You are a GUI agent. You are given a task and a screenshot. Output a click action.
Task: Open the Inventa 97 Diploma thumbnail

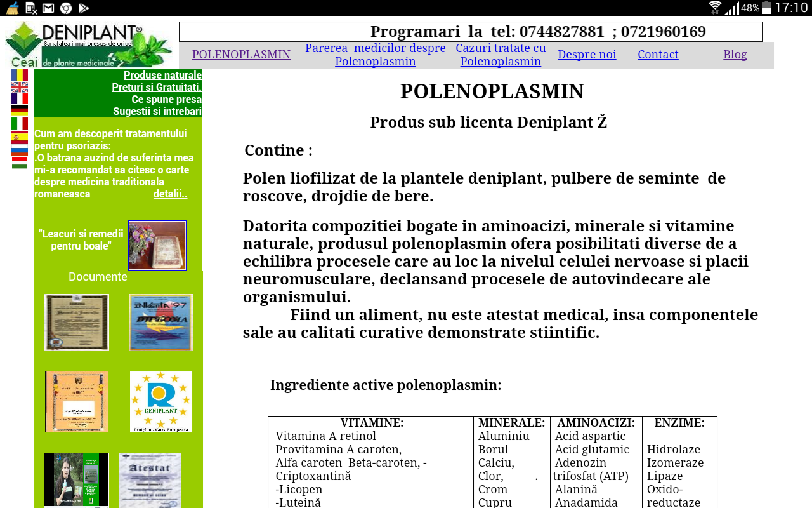[160, 323]
